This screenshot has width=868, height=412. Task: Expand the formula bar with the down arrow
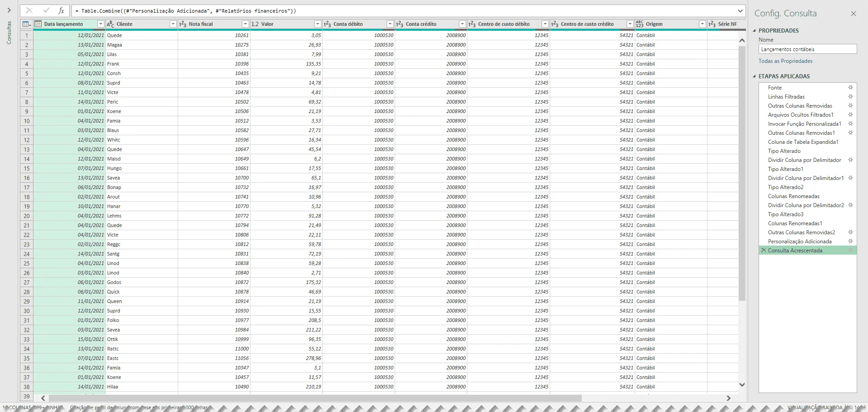pyautogui.click(x=740, y=11)
